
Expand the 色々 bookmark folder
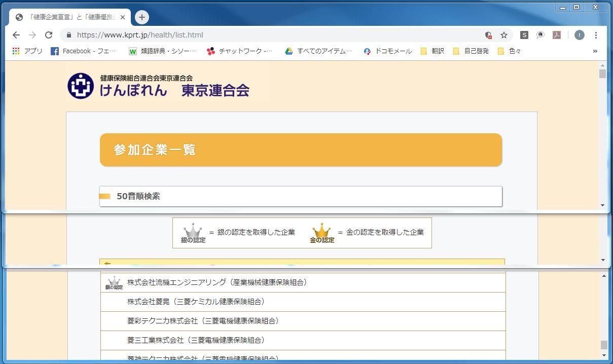tap(510, 51)
